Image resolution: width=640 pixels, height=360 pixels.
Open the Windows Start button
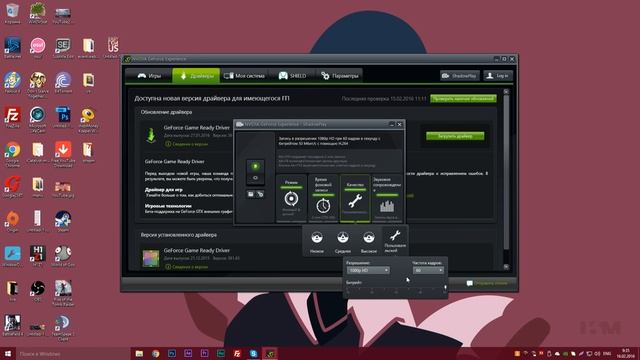click(x=7, y=353)
